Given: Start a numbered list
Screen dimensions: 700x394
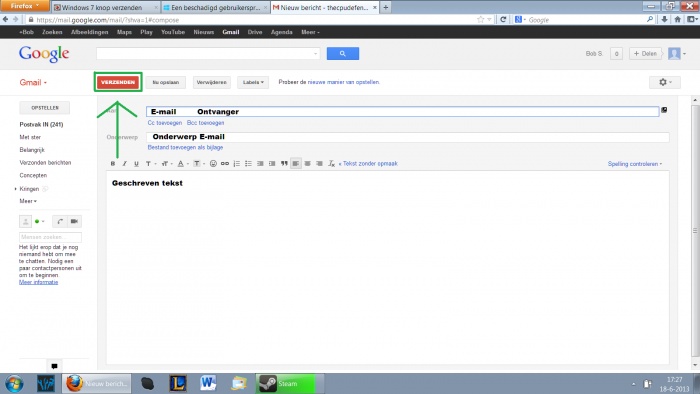Looking at the screenshot, I should coord(237,164).
